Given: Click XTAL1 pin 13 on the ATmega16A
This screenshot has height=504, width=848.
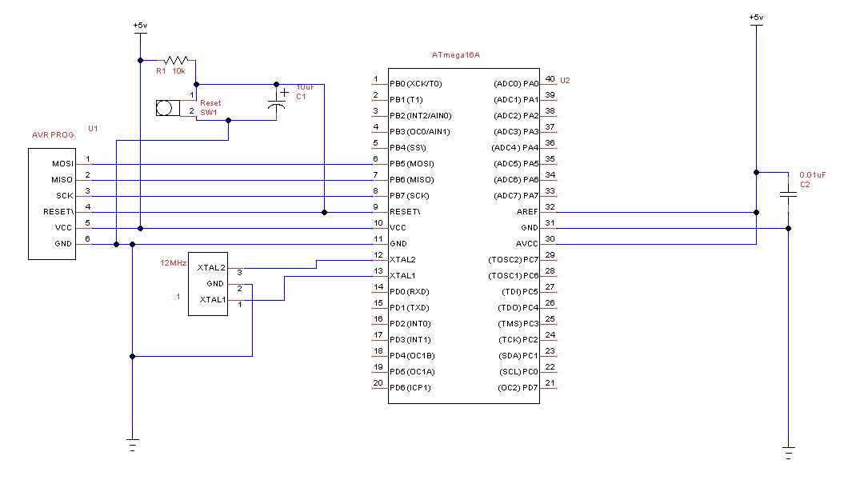Looking at the screenshot, I should 403,276.
